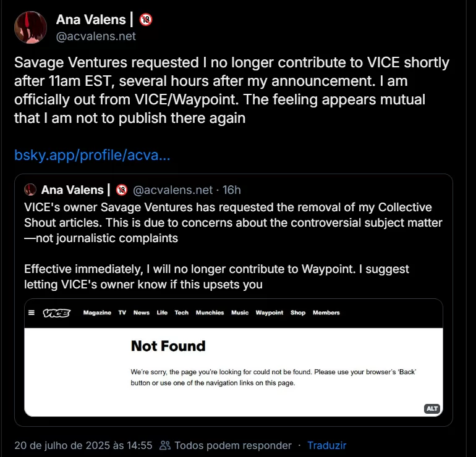Click the @acvalens.net handle under the main name
Image resolution: width=476 pixels, height=457 pixels.
click(96, 36)
